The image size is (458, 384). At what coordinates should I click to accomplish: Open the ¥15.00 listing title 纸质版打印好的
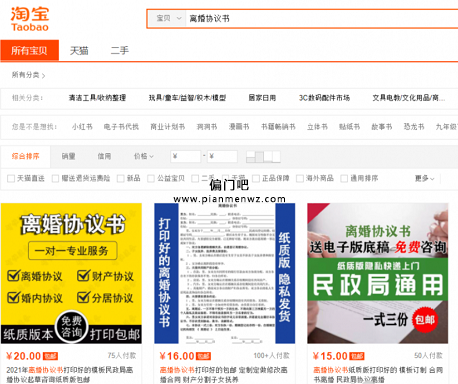[x=378, y=375]
